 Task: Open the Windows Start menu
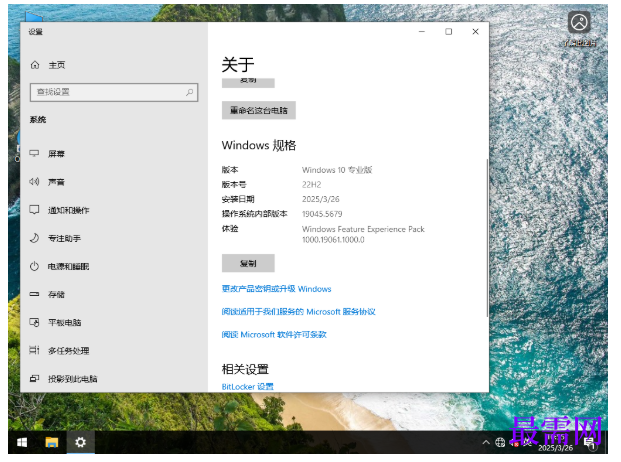pos(22,442)
